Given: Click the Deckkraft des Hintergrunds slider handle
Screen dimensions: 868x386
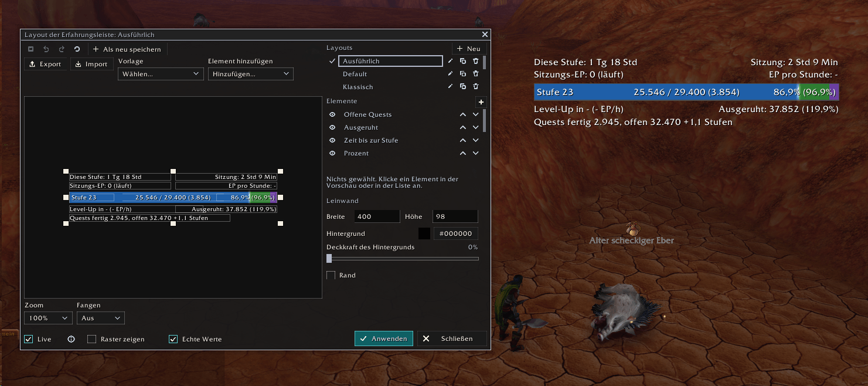Looking at the screenshot, I should pos(329,258).
